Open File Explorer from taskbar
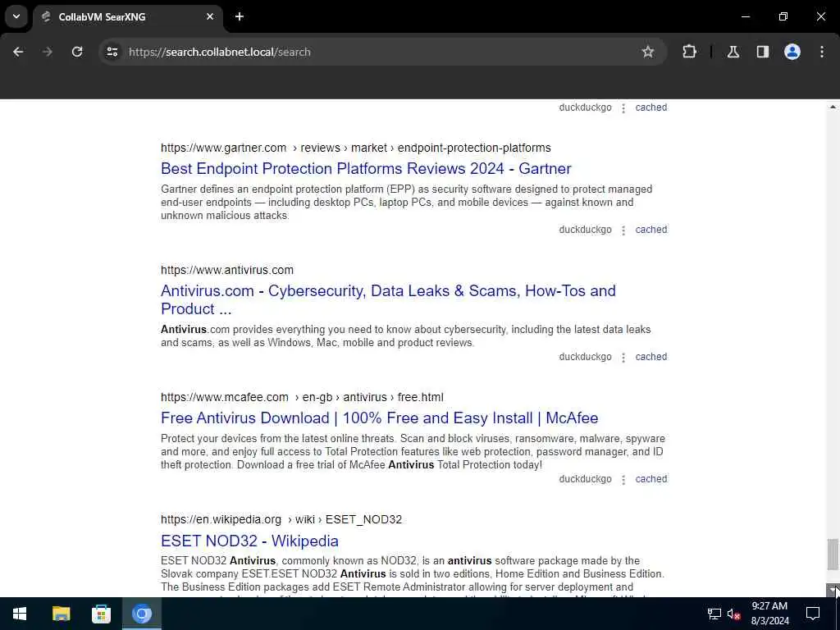The image size is (840, 630). [61, 614]
